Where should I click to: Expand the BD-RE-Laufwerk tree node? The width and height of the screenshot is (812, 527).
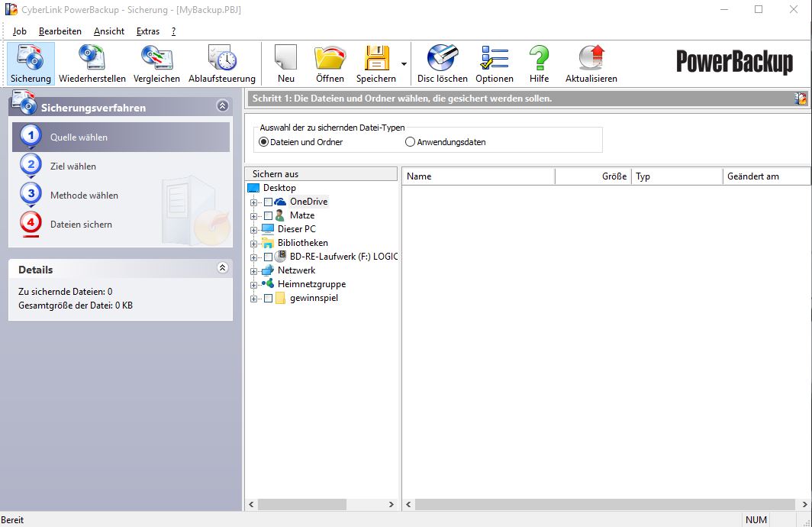click(x=253, y=257)
